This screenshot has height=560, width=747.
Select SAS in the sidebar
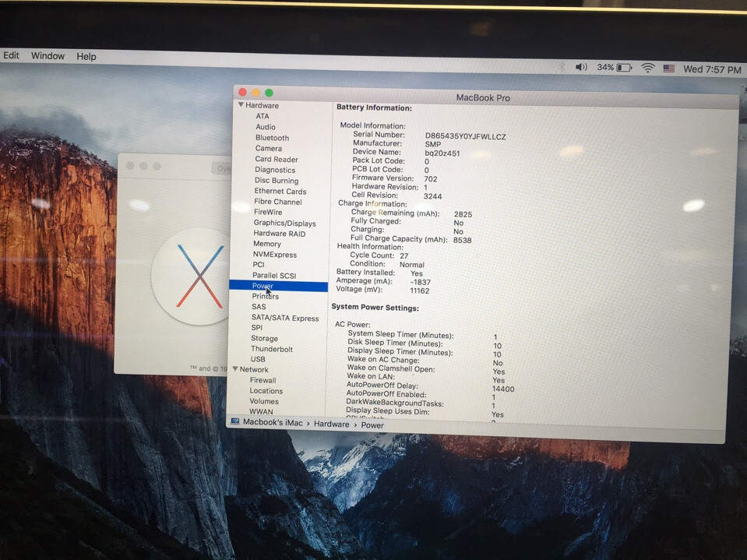click(259, 307)
